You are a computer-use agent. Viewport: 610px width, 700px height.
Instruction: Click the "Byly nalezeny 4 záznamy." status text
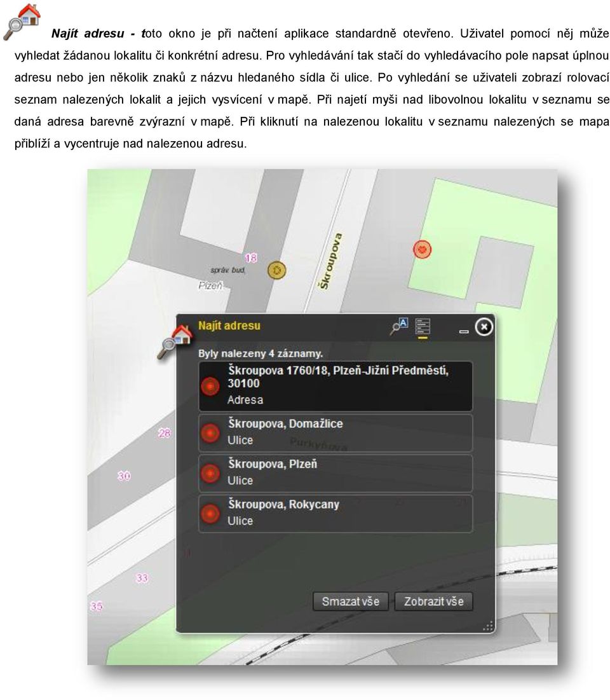coord(260,353)
